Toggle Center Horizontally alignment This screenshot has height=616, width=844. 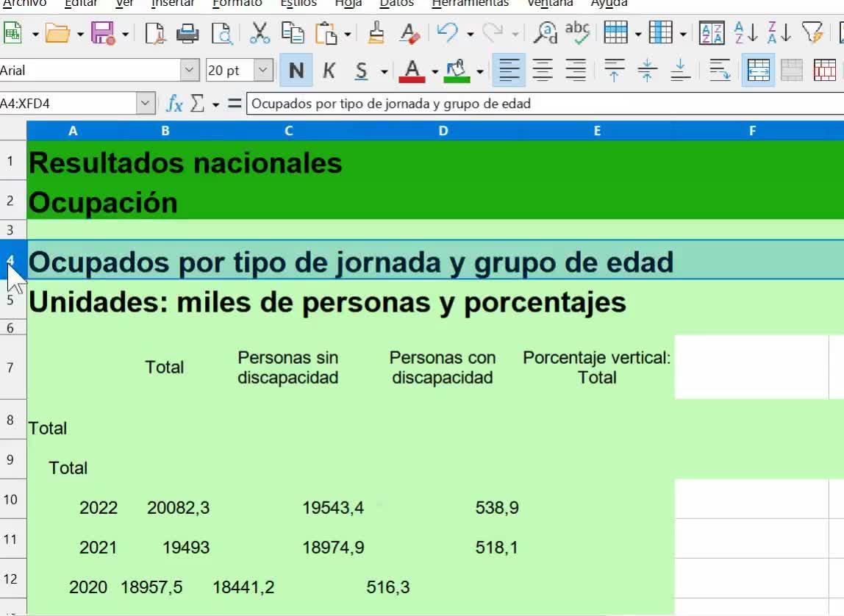tap(542, 71)
